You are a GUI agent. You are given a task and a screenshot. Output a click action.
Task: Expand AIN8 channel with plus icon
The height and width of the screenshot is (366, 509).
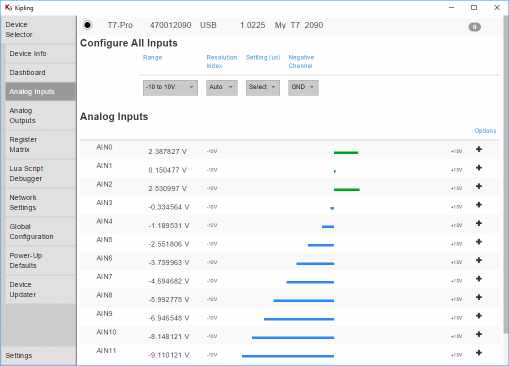tap(479, 297)
